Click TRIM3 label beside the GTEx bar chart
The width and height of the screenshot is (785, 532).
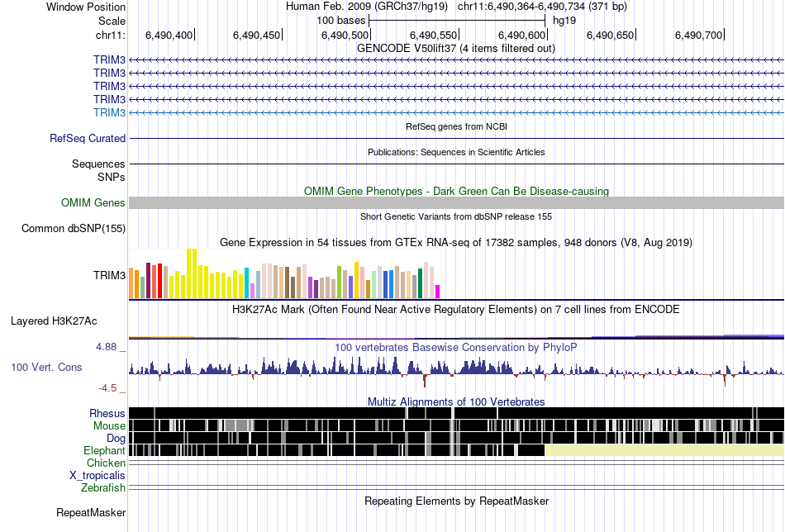point(109,275)
